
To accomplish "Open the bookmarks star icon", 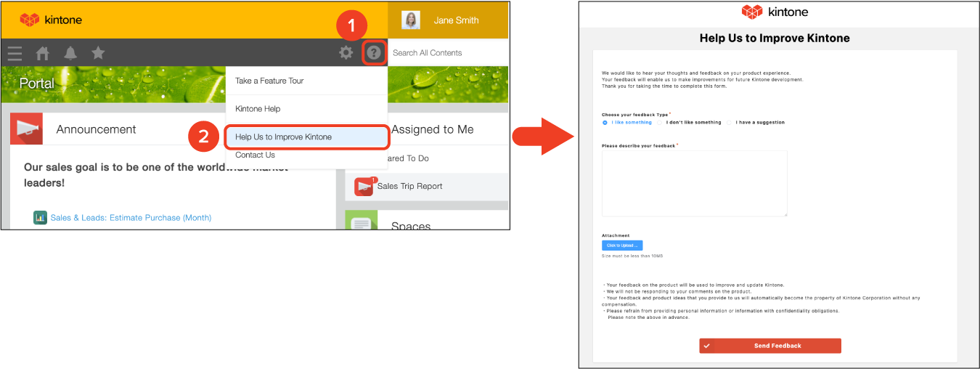I will point(98,53).
